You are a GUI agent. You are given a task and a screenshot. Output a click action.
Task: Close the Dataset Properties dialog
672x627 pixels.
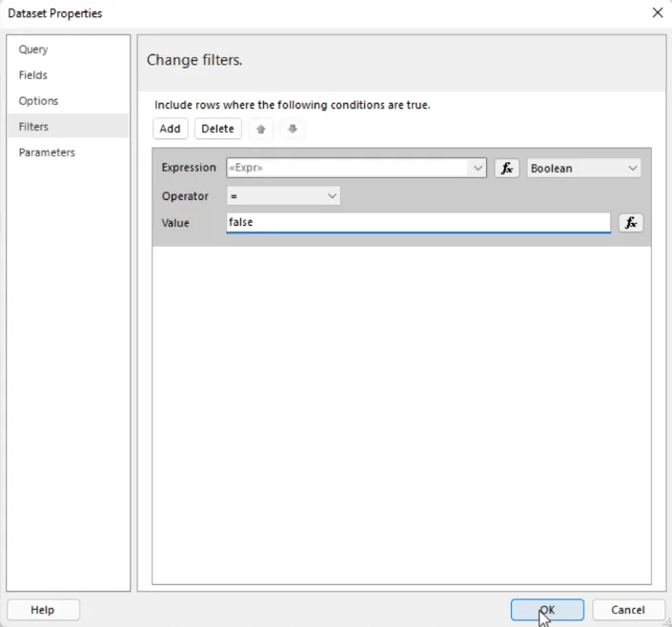point(658,12)
